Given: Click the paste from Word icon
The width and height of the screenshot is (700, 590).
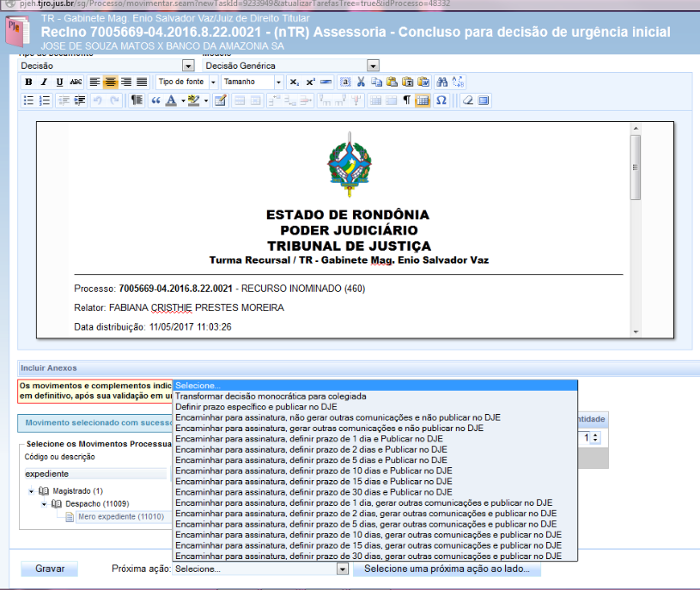Looking at the screenshot, I should 423,82.
